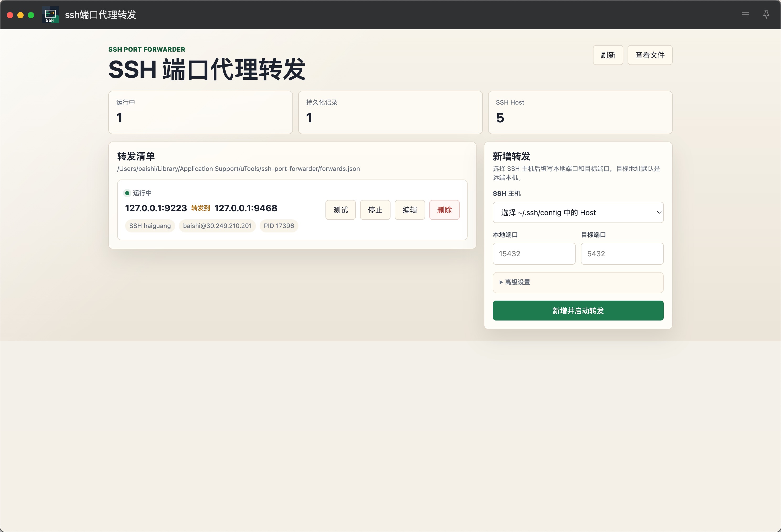Edit the forward entry with 编辑
The height and width of the screenshot is (532, 781).
(410, 210)
